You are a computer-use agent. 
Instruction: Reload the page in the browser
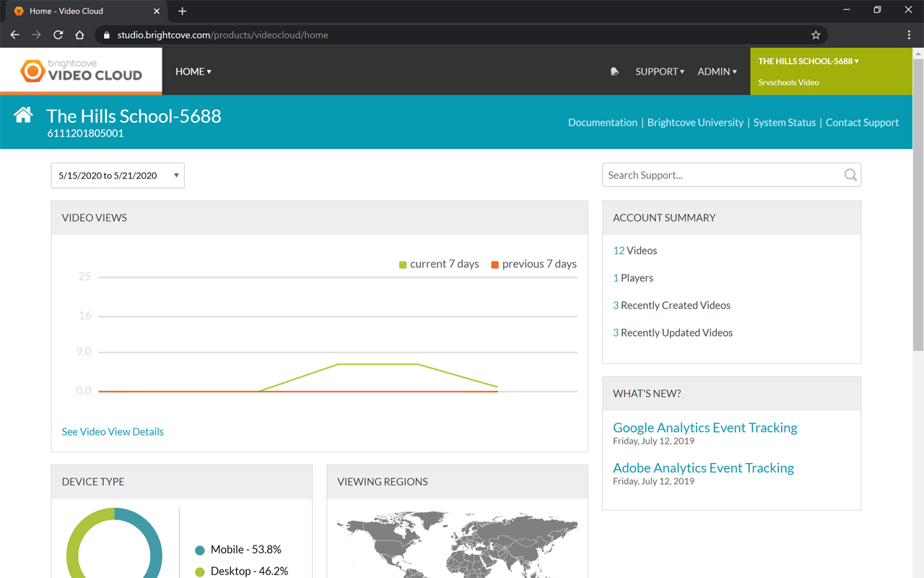pyautogui.click(x=58, y=35)
